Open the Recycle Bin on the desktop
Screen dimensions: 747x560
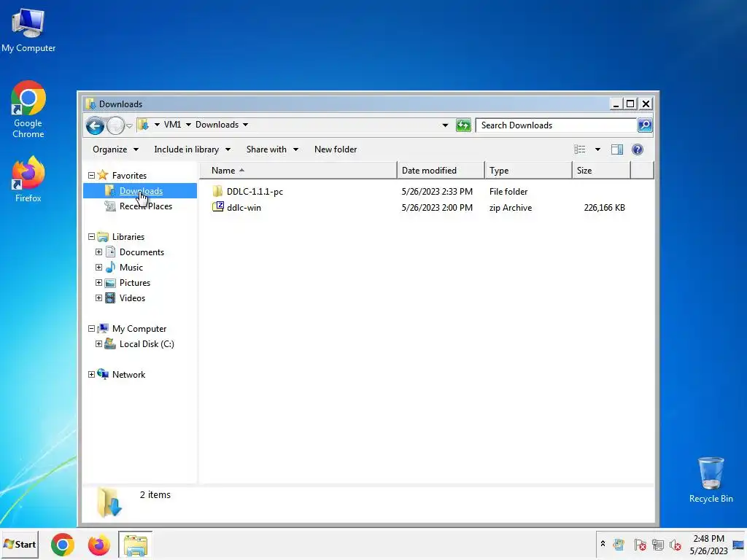pyautogui.click(x=711, y=480)
